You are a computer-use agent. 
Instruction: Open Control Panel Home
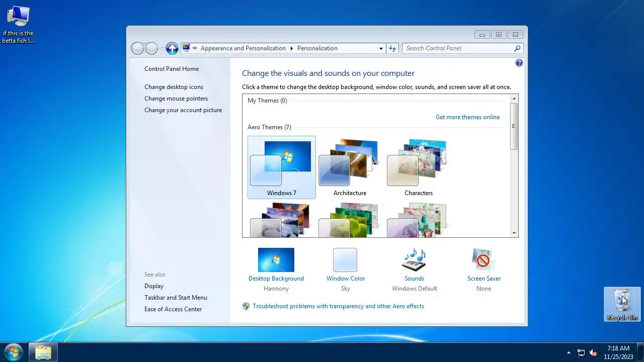tap(172, 69)
